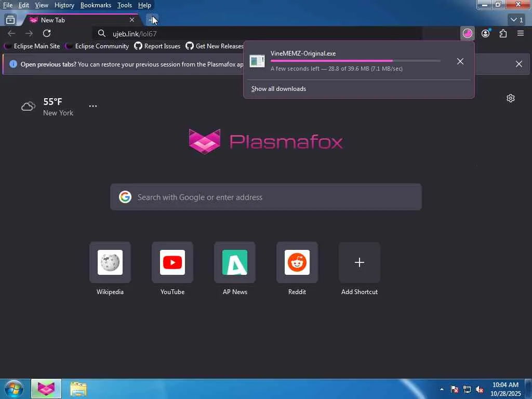
Task: Open Eclipse Community bookmark
Action: (x=98, y=46)
